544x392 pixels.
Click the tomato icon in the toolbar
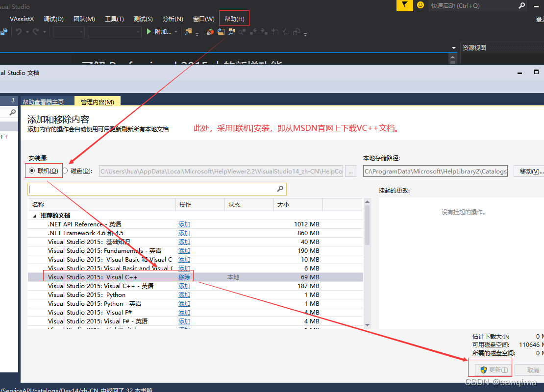coord(210,32)
